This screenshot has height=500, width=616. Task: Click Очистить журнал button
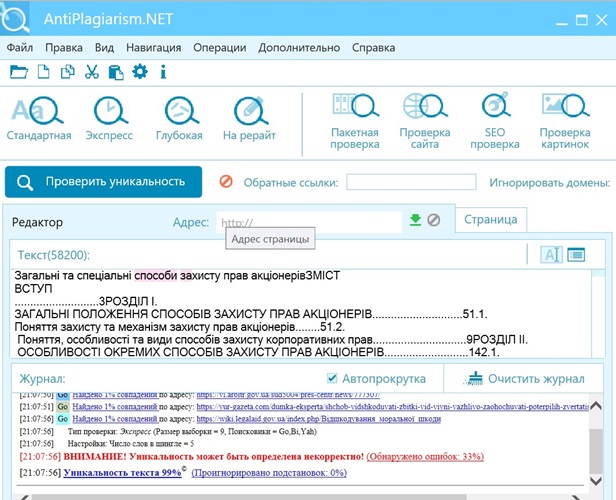tap(524, 378)
